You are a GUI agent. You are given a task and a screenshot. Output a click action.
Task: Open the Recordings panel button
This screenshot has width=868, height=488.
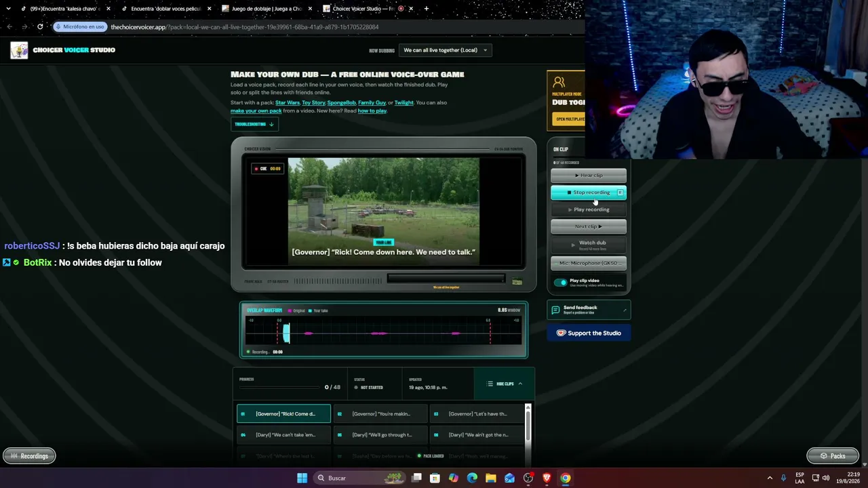tap(29, 456)
